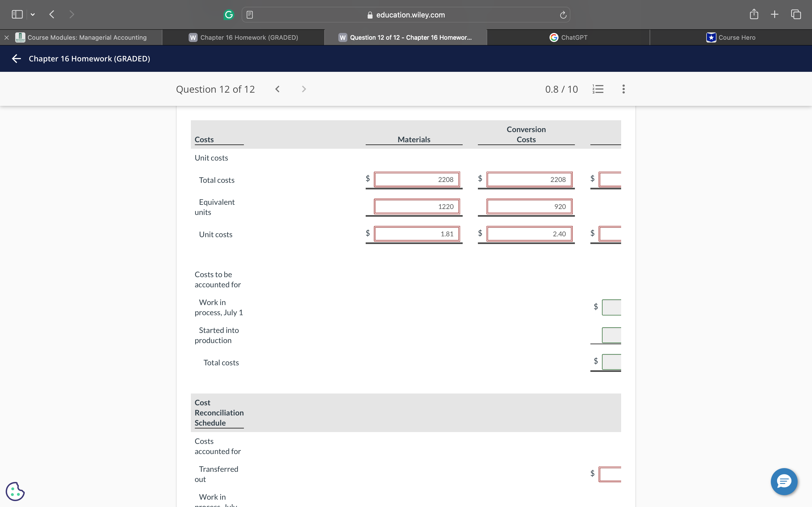Go to the previous question with the chevron
Viewport: 812px width, 507px height.
(277, 89)
